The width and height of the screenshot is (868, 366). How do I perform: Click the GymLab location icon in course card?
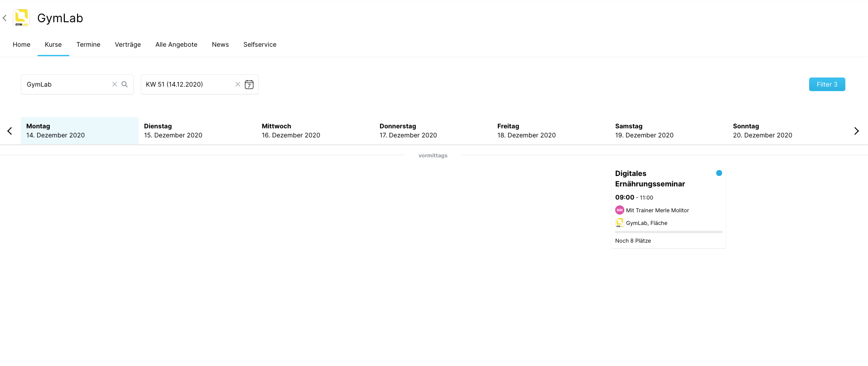coord(619,223)
